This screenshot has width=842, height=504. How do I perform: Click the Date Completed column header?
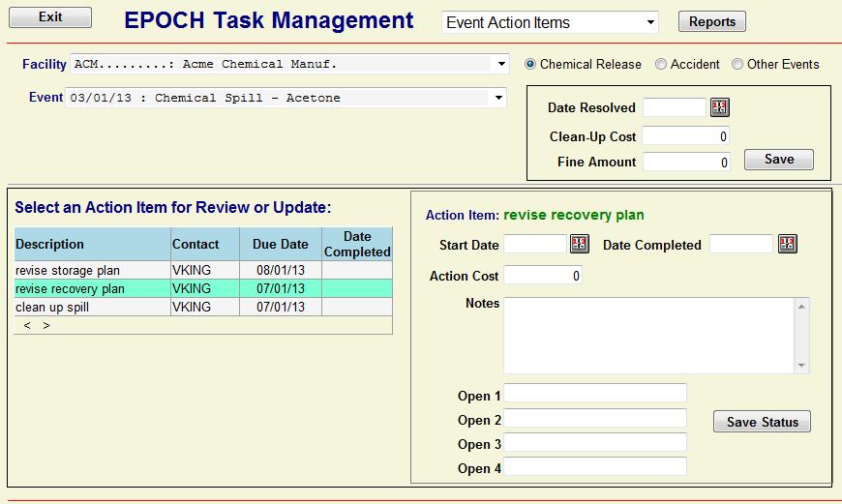click(357, 244)
